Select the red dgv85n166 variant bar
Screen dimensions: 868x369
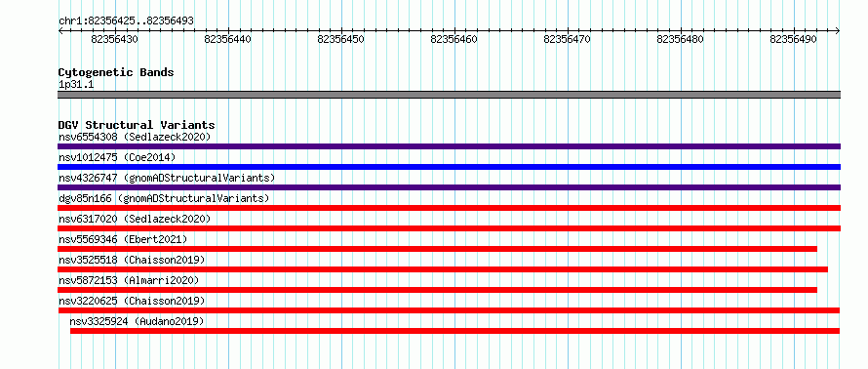[x=449, y=208]
